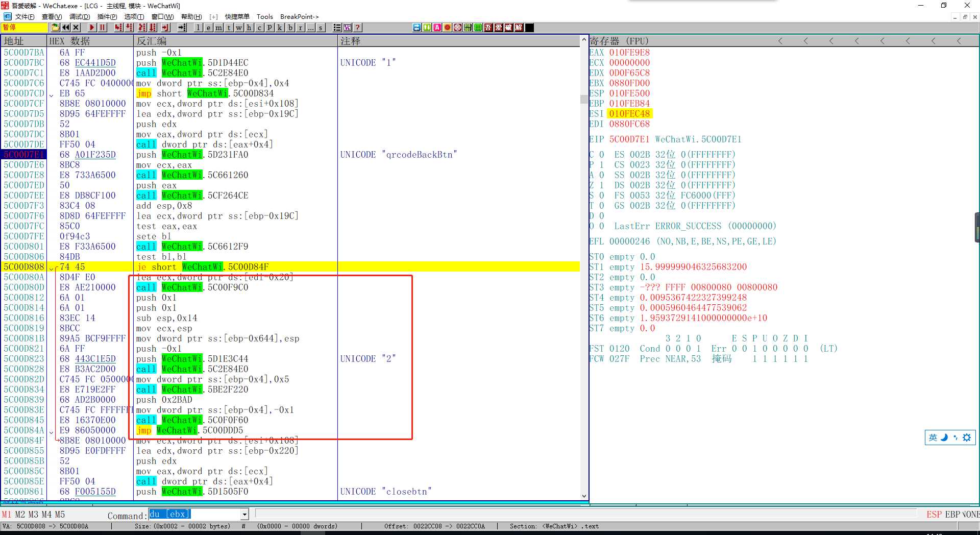Show Threads with the t button
The image size is (980, 535).
(x=229, y=28)
